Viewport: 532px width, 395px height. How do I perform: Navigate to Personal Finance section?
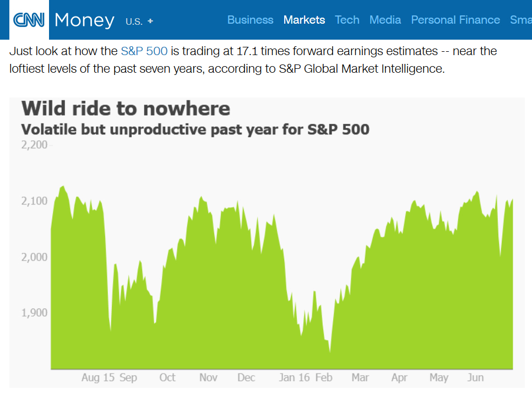pyautogui.click(x=455, y=20)
